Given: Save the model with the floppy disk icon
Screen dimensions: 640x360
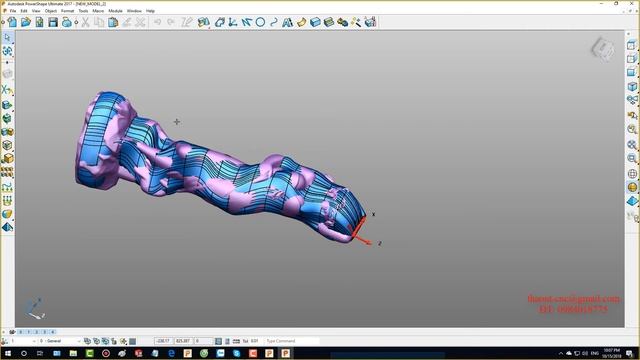Looking at the screenshot, I should 53,22.
